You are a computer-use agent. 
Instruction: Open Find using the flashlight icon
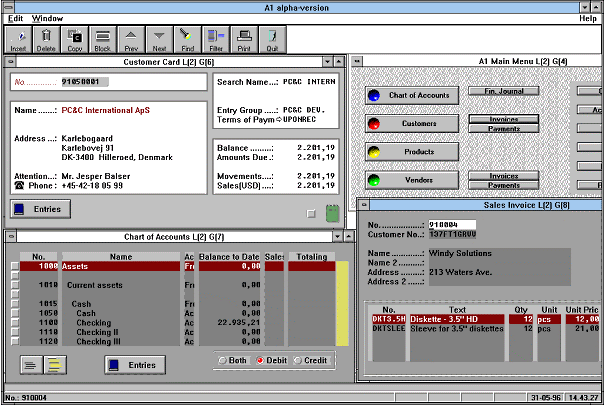pos(187,38)
